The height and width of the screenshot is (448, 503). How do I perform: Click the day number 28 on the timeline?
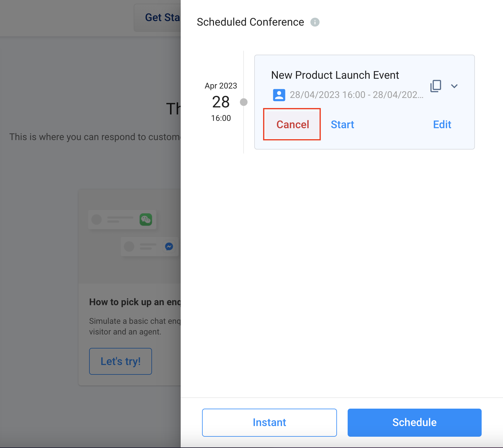point(221,102)
